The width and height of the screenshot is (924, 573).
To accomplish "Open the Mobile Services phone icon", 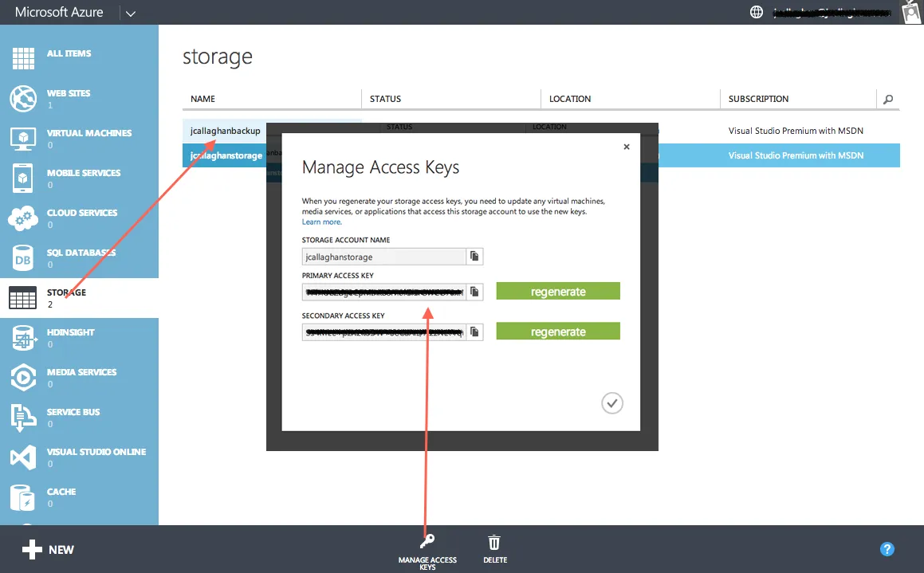I will 23,178.
